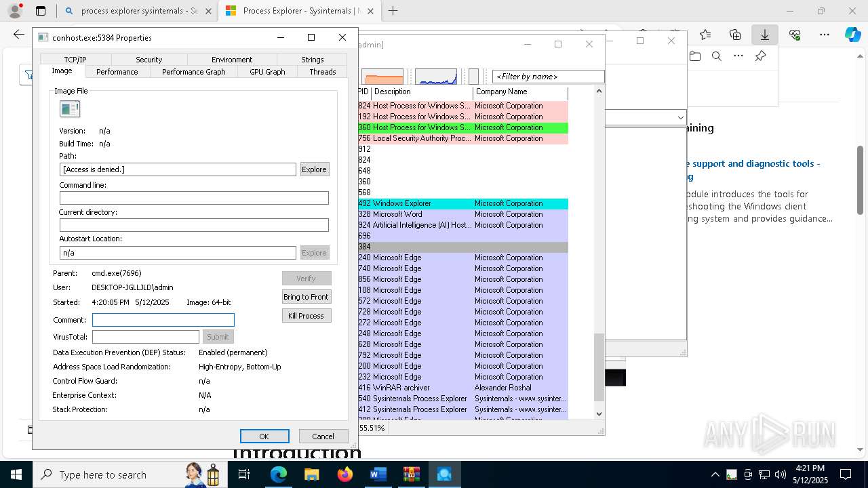Open Browser essentials heart icon

[x=795, y=35]
